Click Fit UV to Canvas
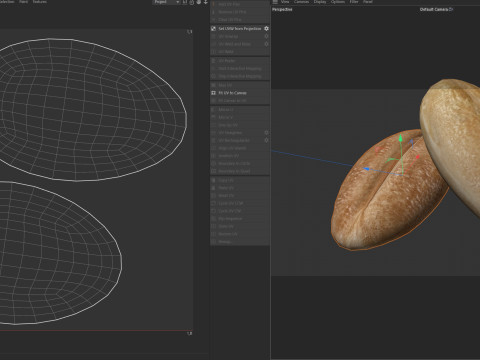The image size is (480, 360). pyautogui.click(x=232, y=93)
